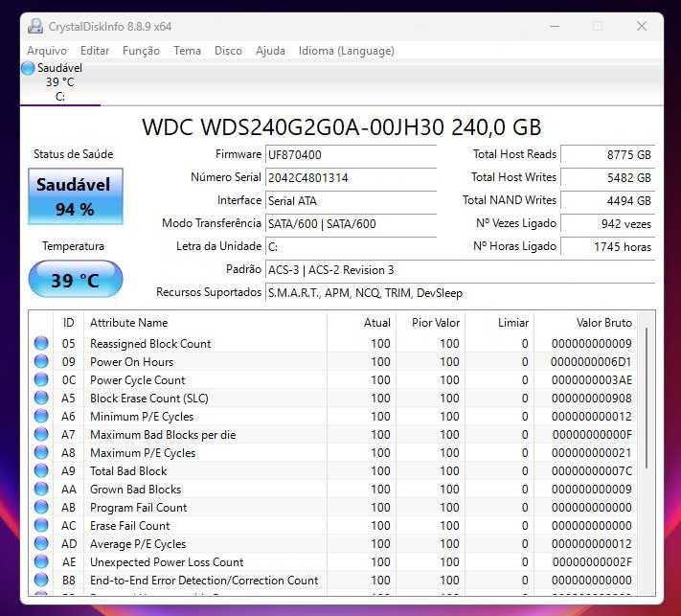Open the Ajuda menu

[270, 51]
